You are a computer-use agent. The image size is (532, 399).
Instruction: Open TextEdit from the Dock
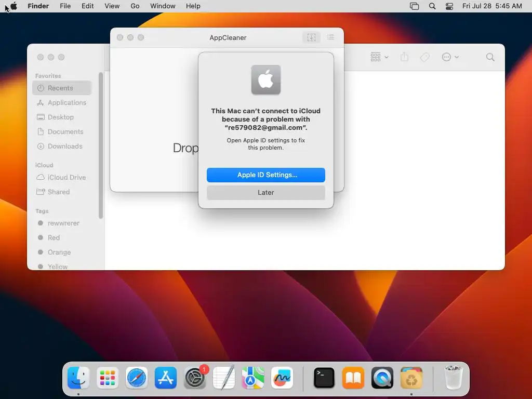coord(224,378)
